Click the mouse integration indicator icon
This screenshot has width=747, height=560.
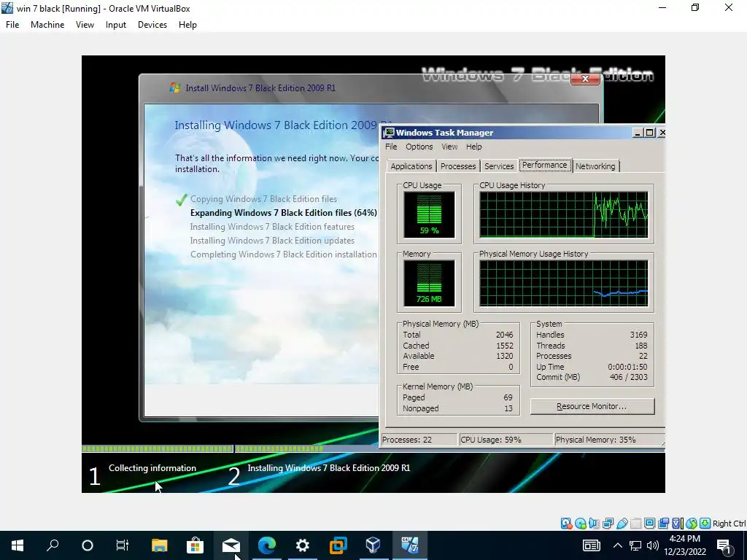pos(692,524)
